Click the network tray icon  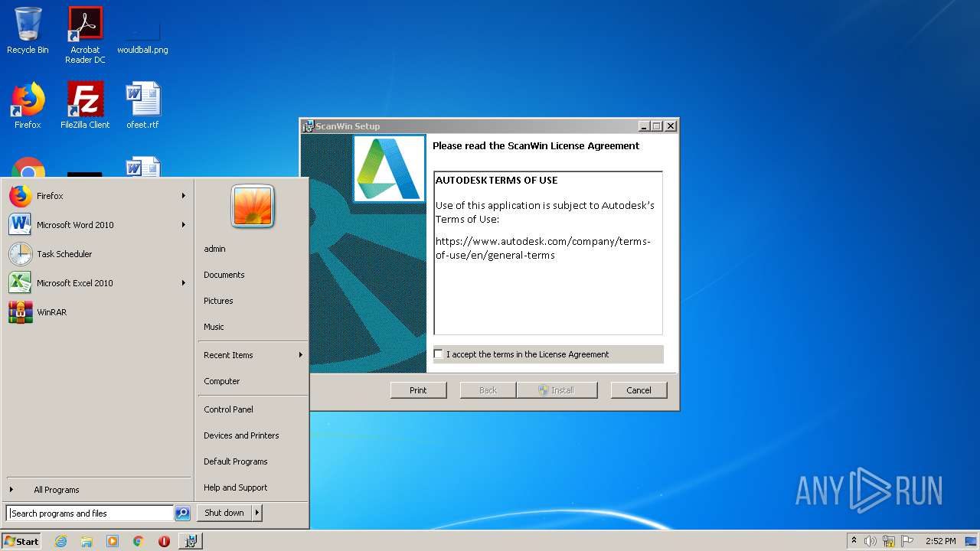(889, 541)
